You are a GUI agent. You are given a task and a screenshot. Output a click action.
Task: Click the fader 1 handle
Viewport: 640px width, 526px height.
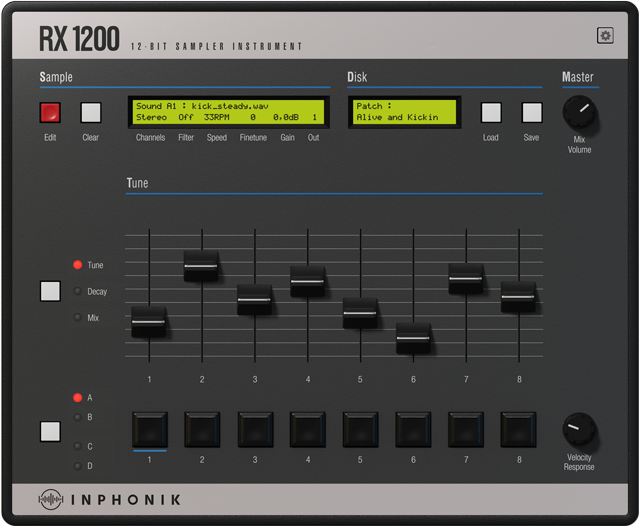click(x=149, y=322)
